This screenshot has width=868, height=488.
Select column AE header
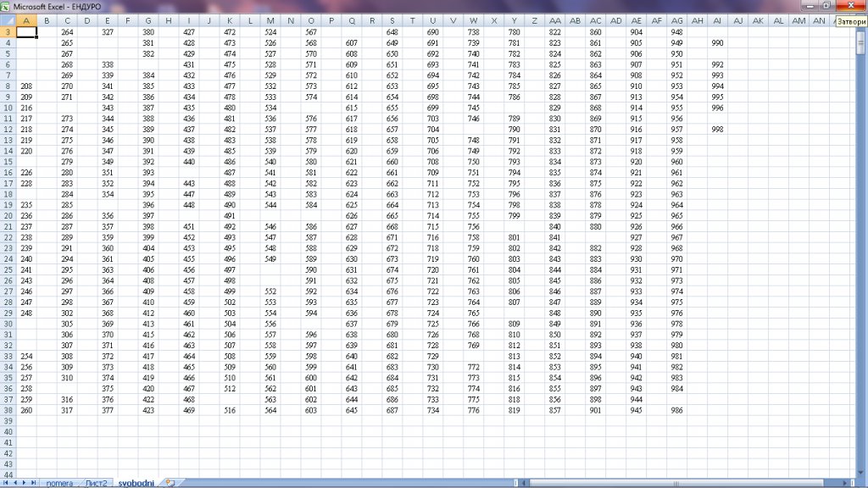tap(637, 21)
